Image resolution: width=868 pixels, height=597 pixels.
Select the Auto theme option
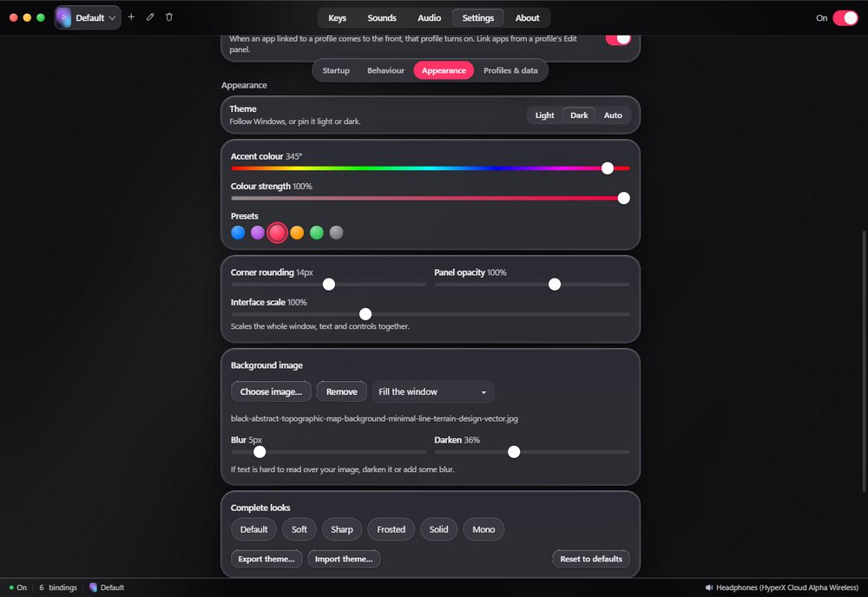click(x=613, y=115)
